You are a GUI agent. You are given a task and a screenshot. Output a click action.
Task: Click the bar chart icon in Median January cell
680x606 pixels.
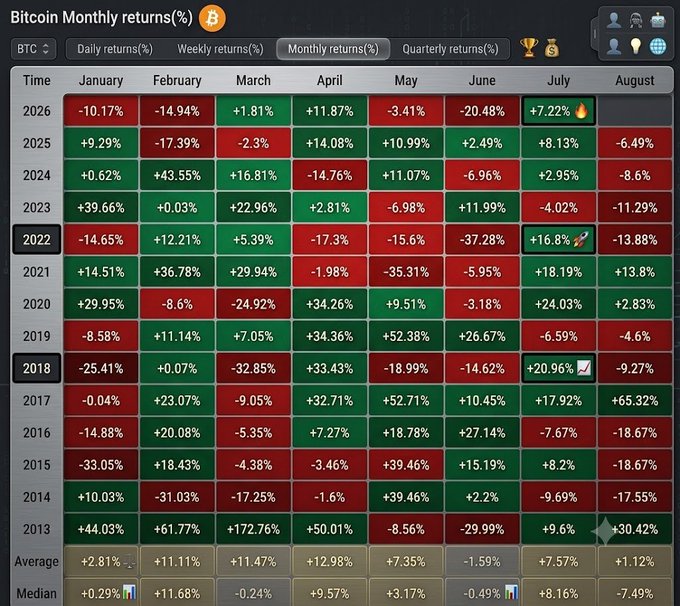pyautogui.click(x=129, y=592)
